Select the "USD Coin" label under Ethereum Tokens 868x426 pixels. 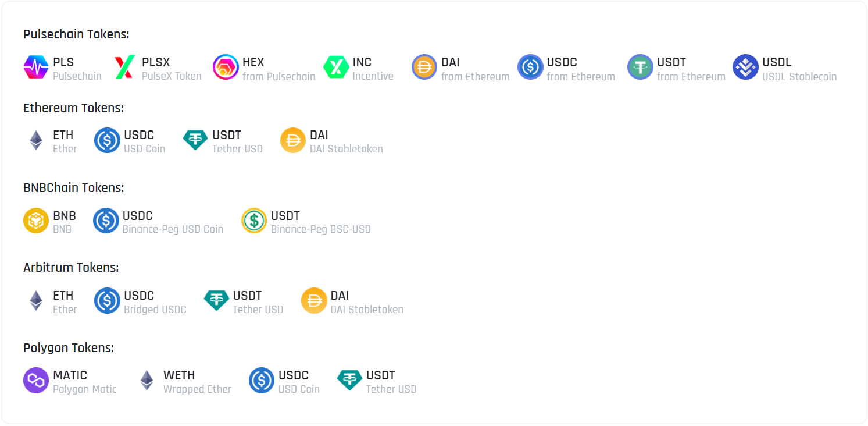(x=144, y=149)
